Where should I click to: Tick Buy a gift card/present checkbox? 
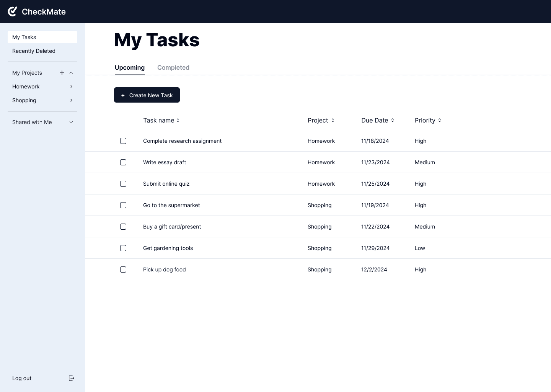123,227
